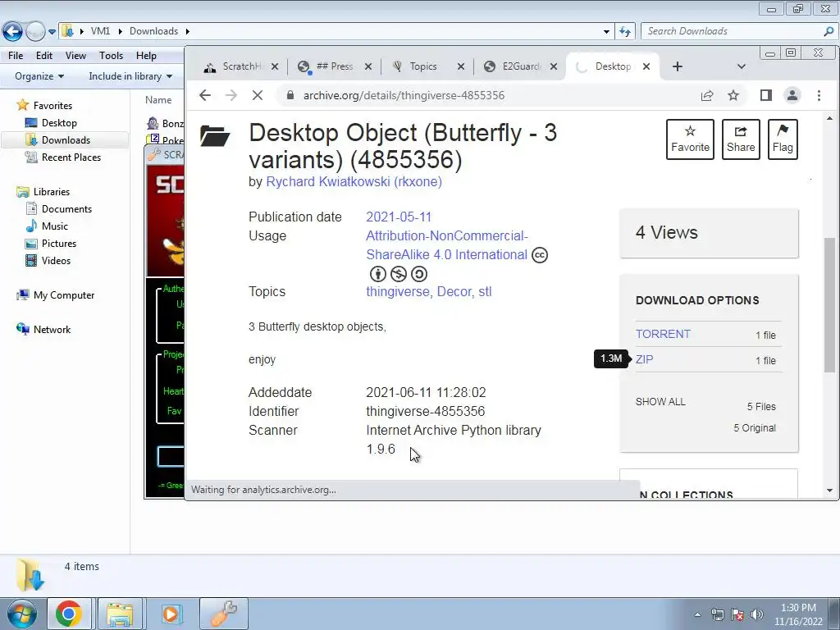This screenshot has width=840, height=630.
Task: Select Videos under Libraries
Action: coord(56,260)
